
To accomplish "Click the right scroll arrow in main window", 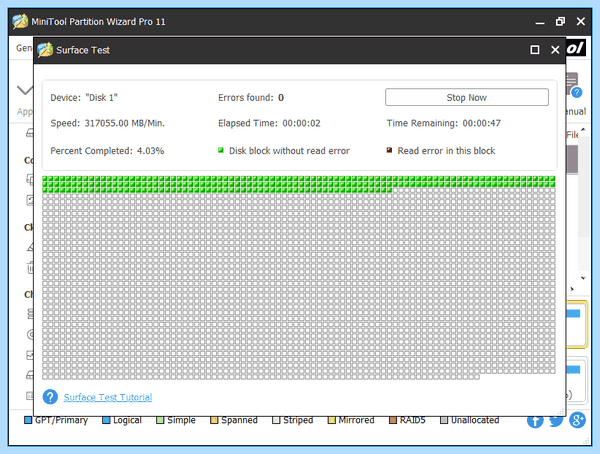I will (x=572, y=289).
